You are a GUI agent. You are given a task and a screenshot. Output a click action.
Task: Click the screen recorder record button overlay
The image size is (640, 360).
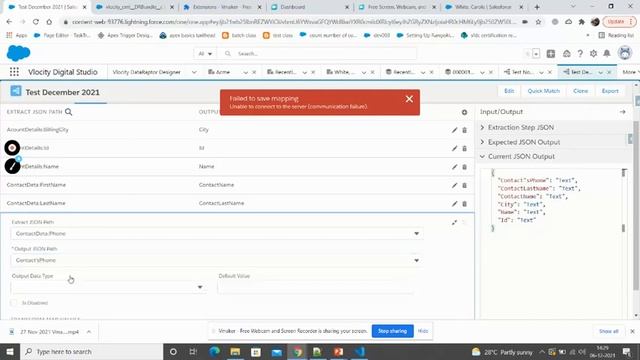12,148
